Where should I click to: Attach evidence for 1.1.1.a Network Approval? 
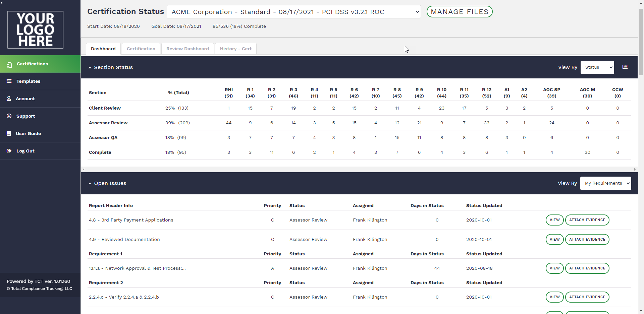(587, 268)
